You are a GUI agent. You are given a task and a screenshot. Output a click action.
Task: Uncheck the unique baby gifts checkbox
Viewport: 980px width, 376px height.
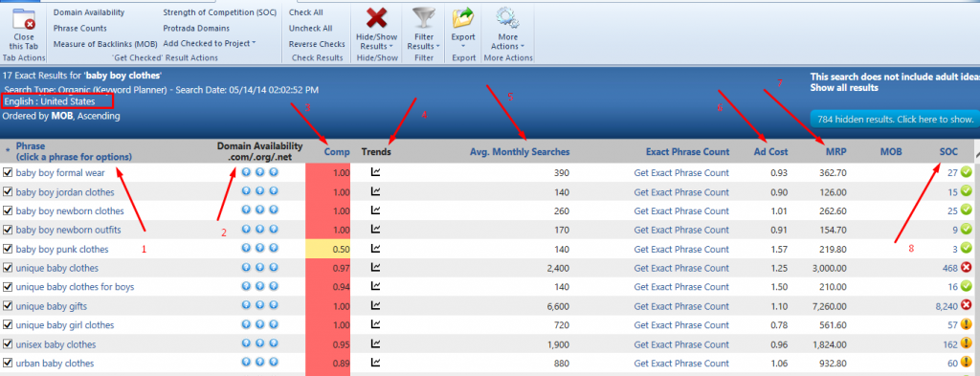[x=8, y=306]
